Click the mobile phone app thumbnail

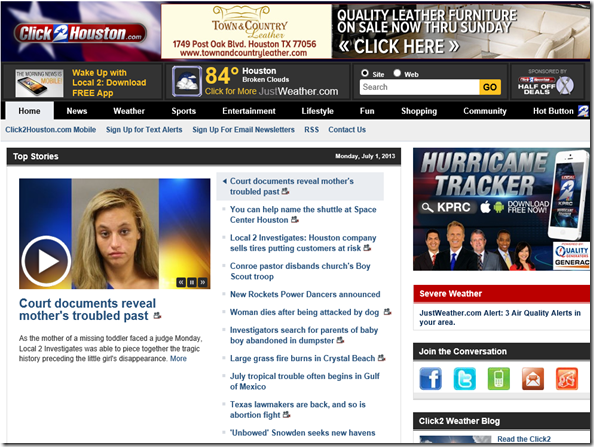(x=39, y=83)
